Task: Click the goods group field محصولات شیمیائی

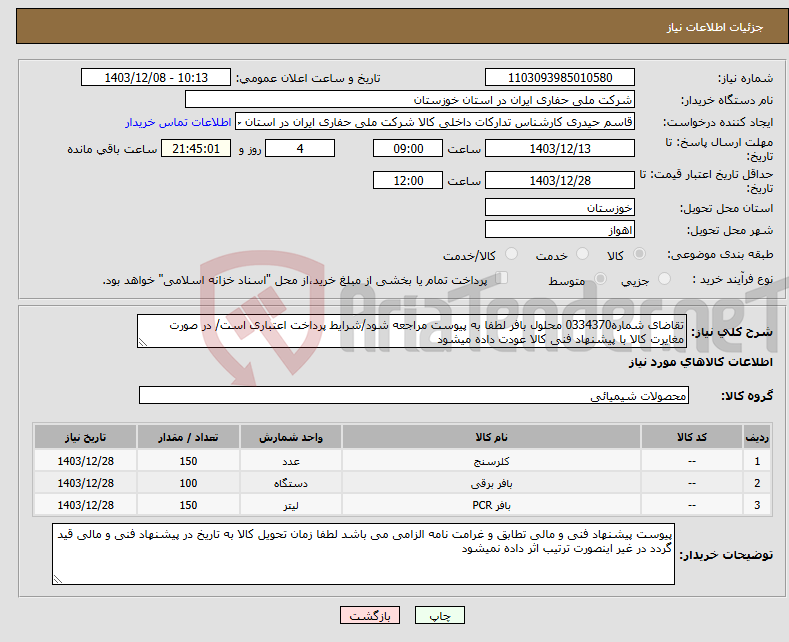Action: pos(414,395)
